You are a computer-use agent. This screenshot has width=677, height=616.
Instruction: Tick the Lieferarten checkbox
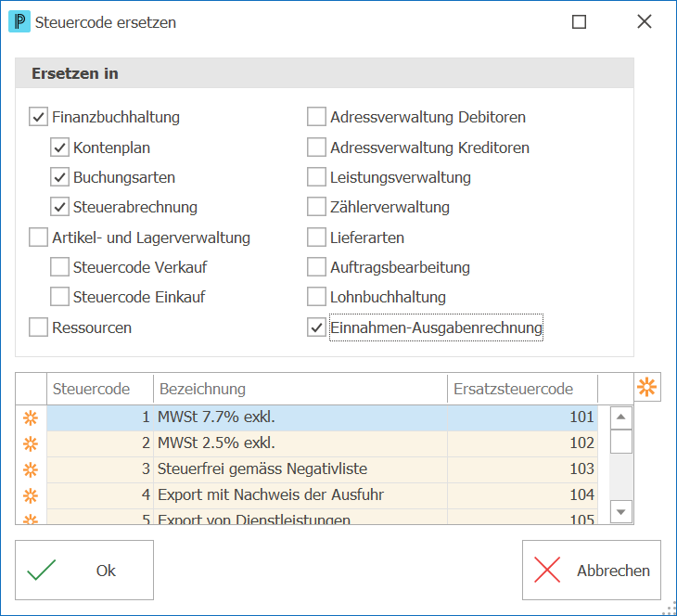(x=316, y=237)
